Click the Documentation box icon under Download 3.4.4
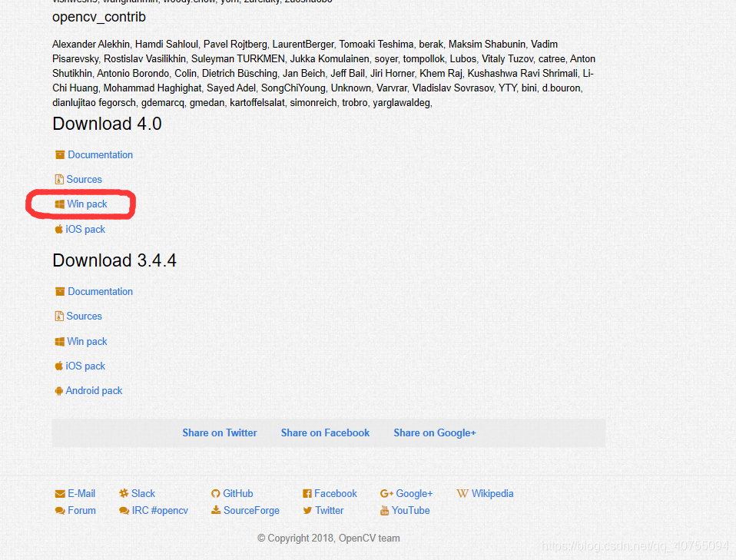Viewport: 736px width, 560px height. pos(60,291)
